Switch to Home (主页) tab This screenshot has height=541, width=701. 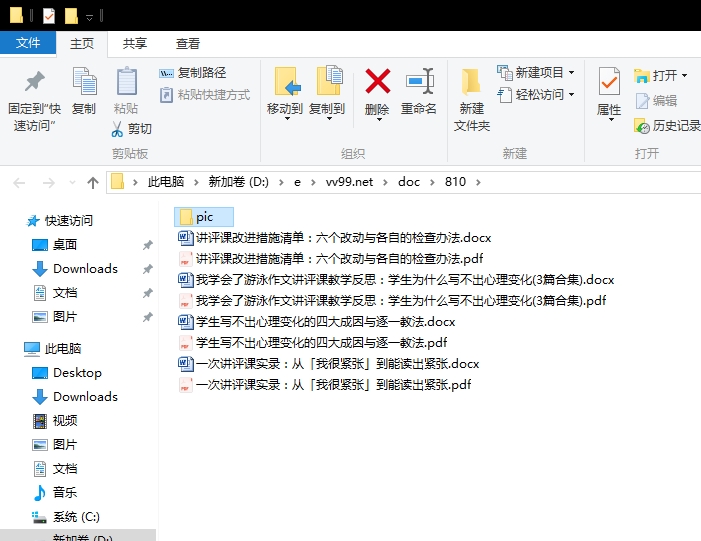[x=82, y=44]
